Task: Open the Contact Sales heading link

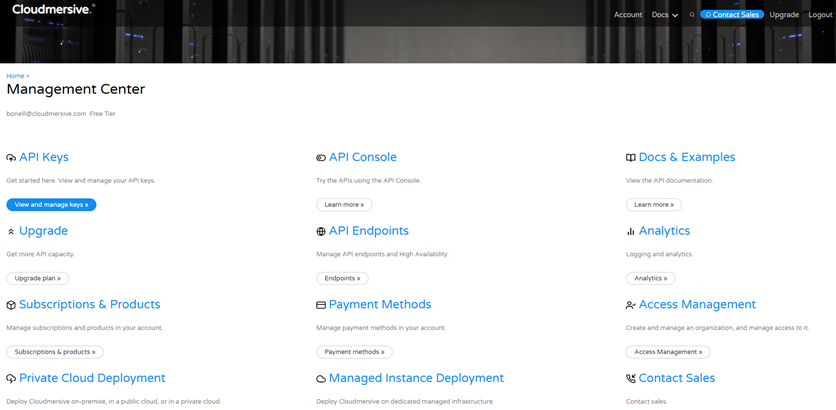Action: pos(677,378)
